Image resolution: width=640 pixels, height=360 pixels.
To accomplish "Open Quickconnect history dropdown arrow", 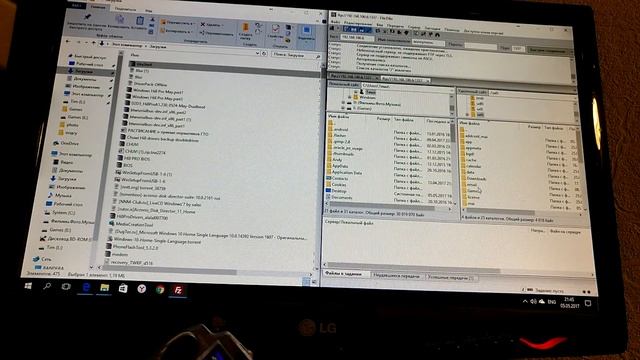I will point(572,52).
